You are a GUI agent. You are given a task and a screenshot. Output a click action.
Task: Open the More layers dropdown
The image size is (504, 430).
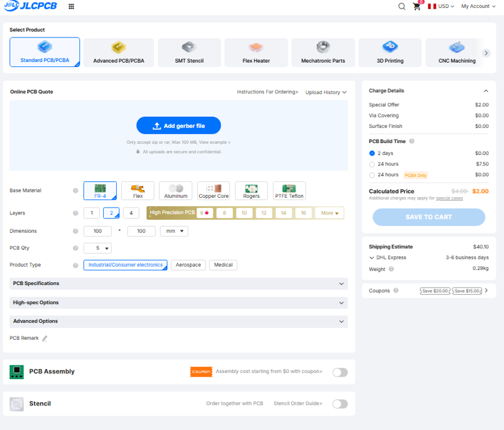(x=329, y=213)
